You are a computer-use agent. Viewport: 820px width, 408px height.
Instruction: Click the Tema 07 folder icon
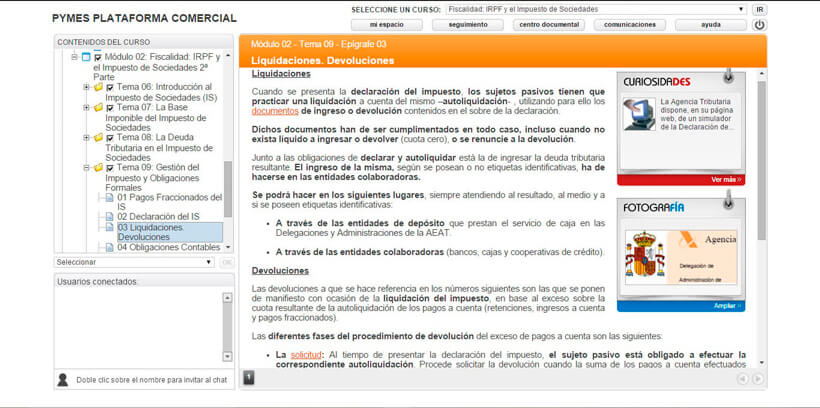click(98, 107)
